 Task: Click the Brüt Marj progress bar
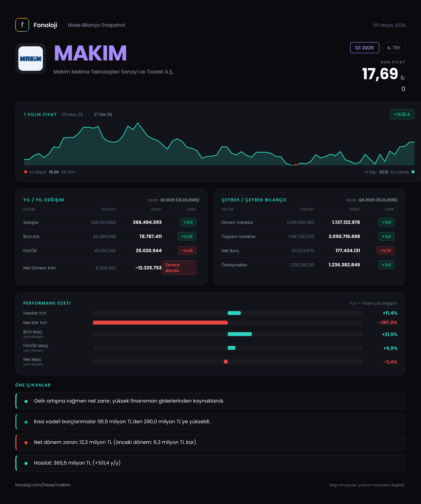click(x=228, y=334)
